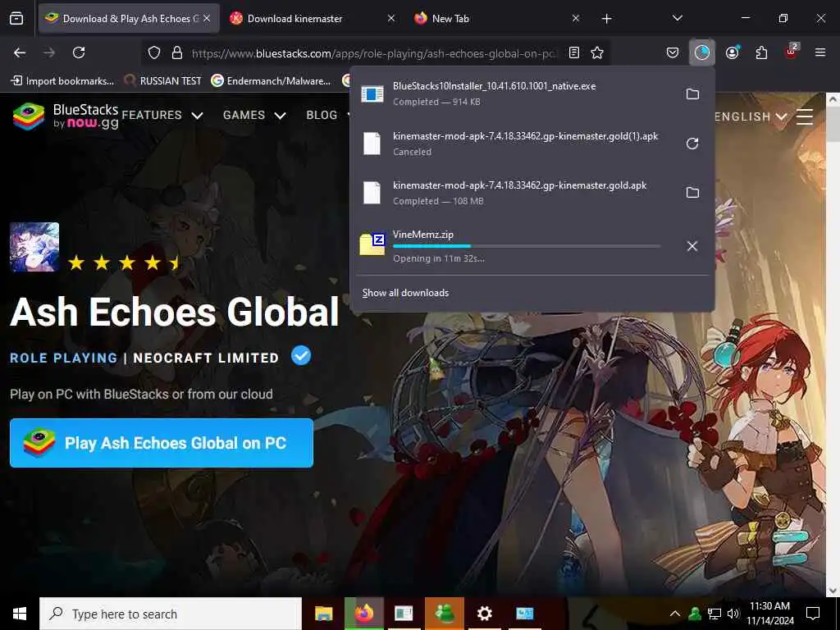The image size is (840, 630).
Task: Close the Download kinemaster tab
Action: pyautogui.click(x=391, y=19)
